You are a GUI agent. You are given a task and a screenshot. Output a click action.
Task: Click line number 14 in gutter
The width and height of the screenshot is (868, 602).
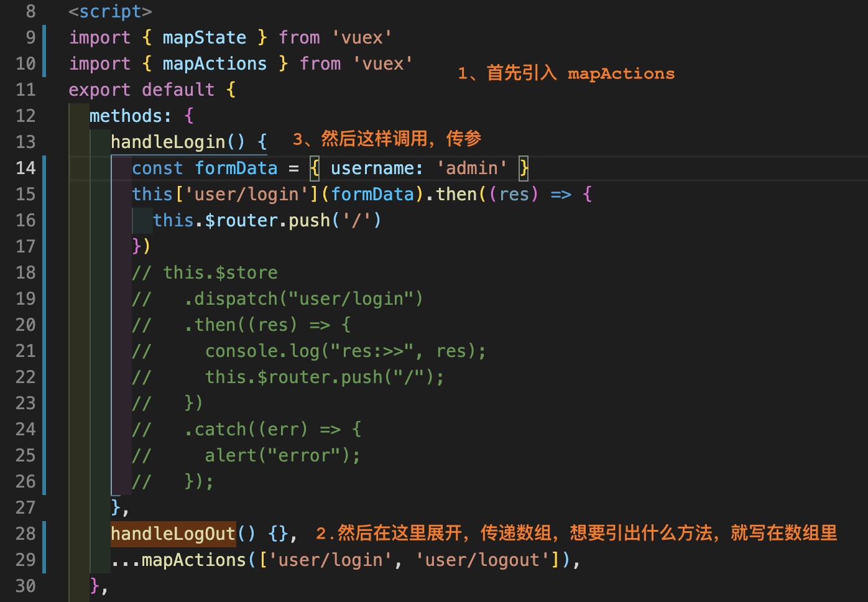[25, 168]
